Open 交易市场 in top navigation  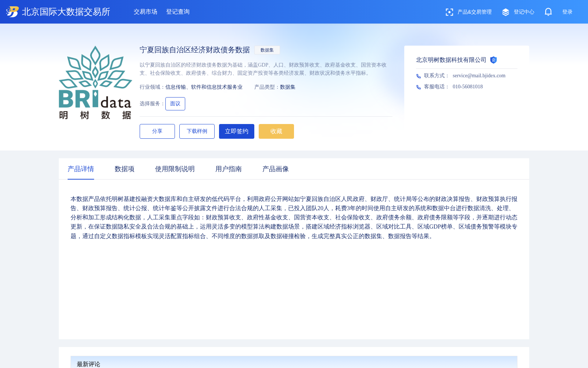point(146,12)
